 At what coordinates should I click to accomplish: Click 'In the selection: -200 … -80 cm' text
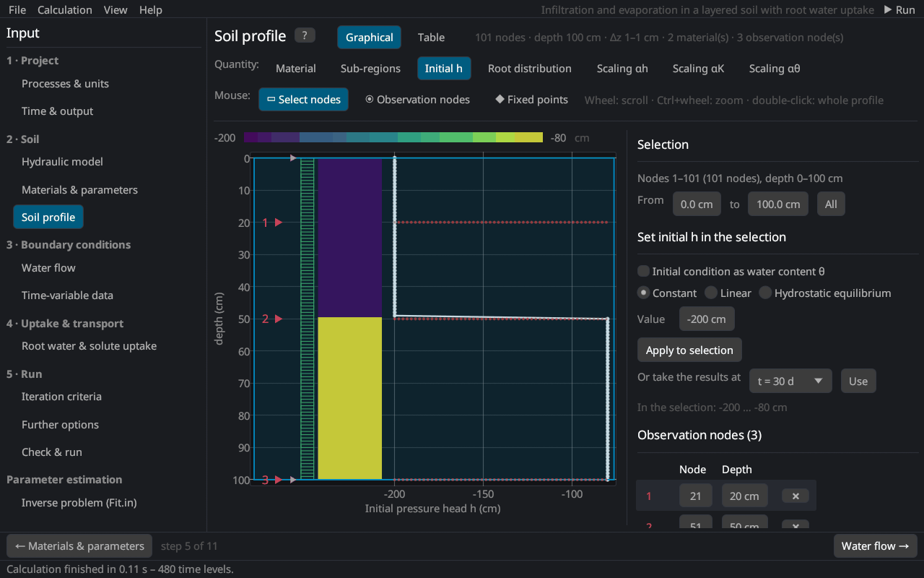[x=712, y=407]
